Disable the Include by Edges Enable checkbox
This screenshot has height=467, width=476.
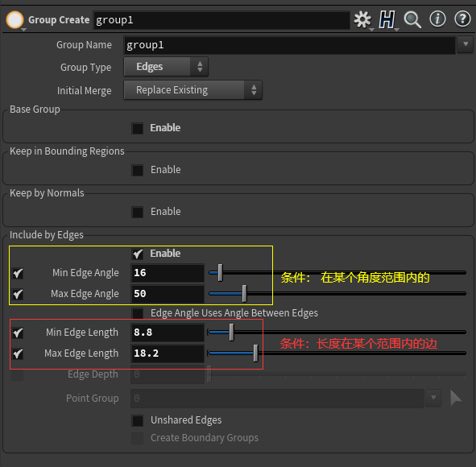138,254
